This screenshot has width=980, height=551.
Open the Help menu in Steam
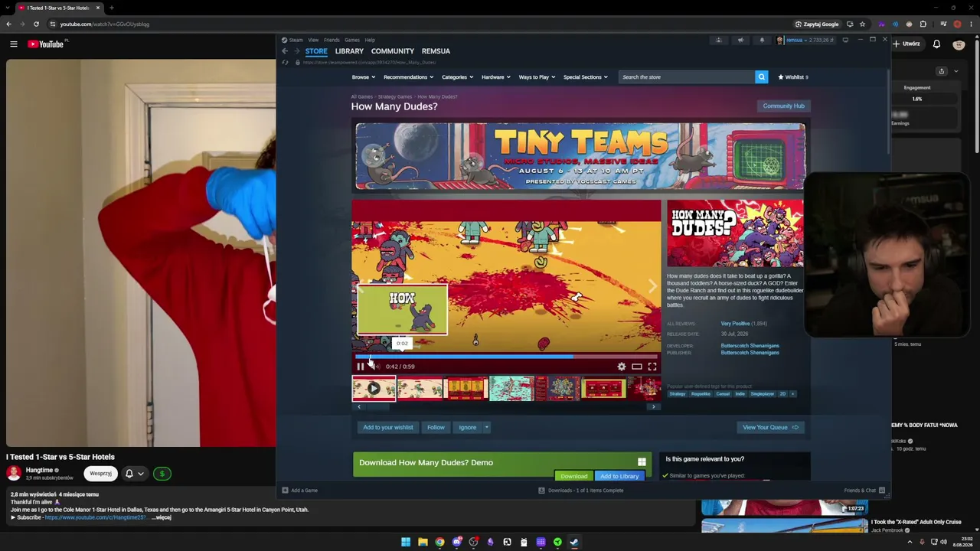click(x=370, y=40)
